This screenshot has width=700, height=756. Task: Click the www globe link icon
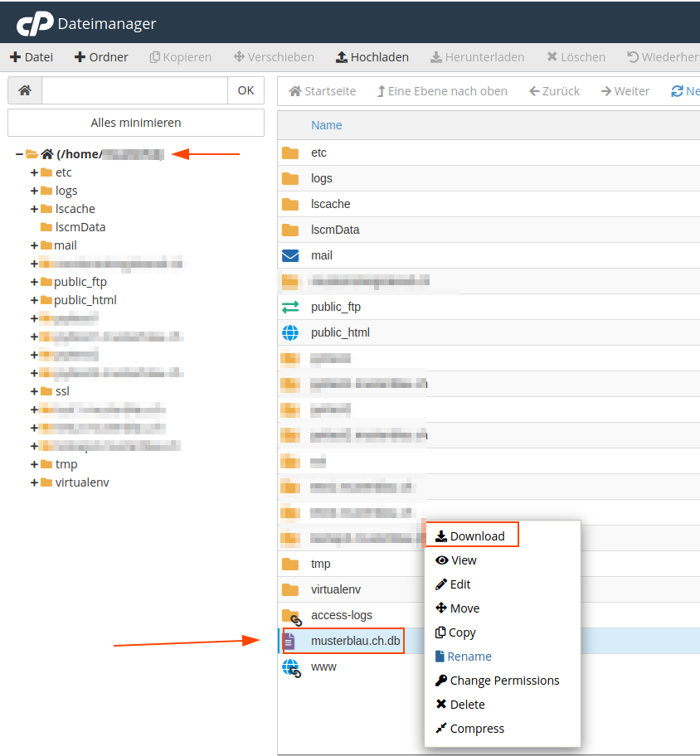tap(290, 667)
